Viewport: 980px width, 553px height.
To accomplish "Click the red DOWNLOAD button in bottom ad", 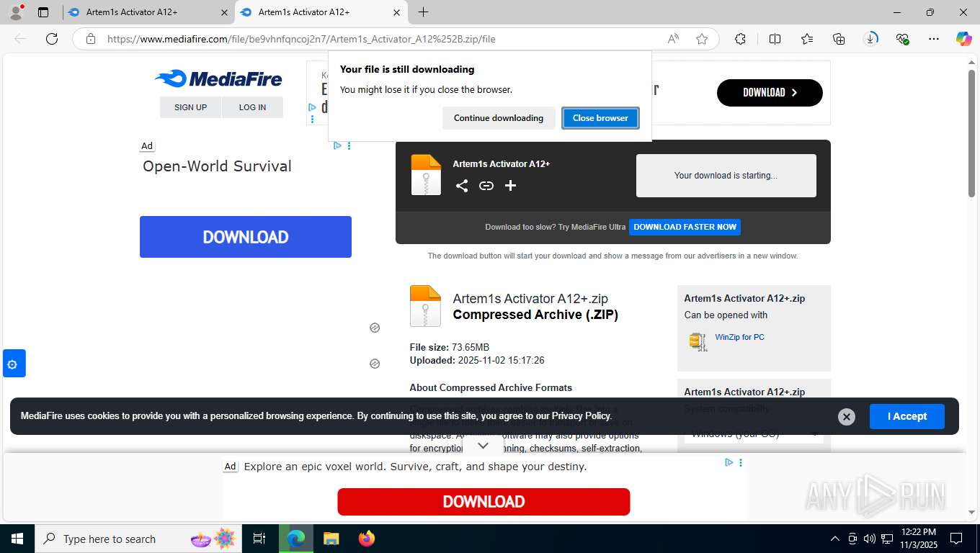I will click(x=484, y=502).
